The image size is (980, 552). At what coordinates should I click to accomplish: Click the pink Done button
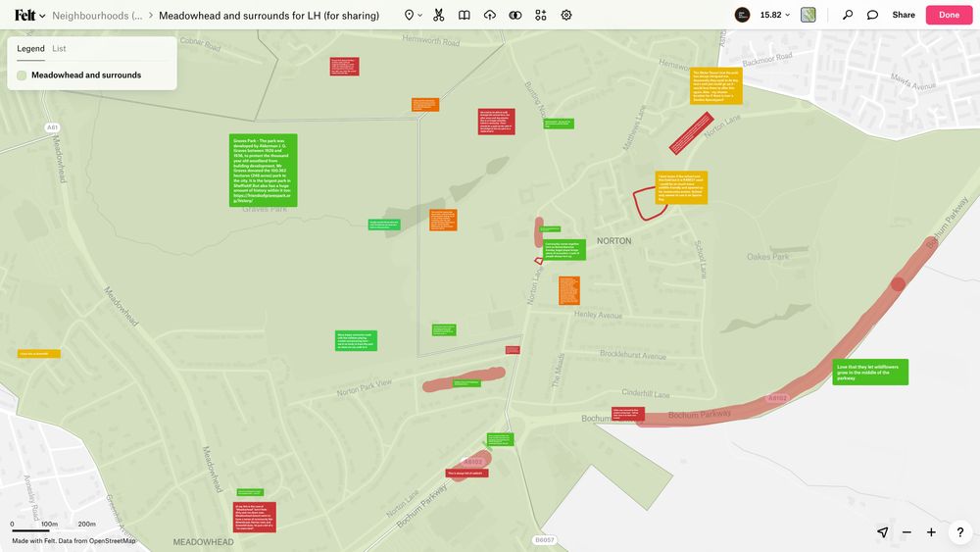[x=949, y=15]
